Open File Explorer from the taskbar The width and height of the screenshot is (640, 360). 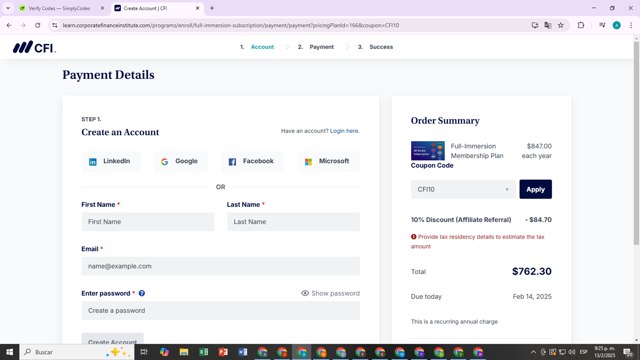[184, 352]
